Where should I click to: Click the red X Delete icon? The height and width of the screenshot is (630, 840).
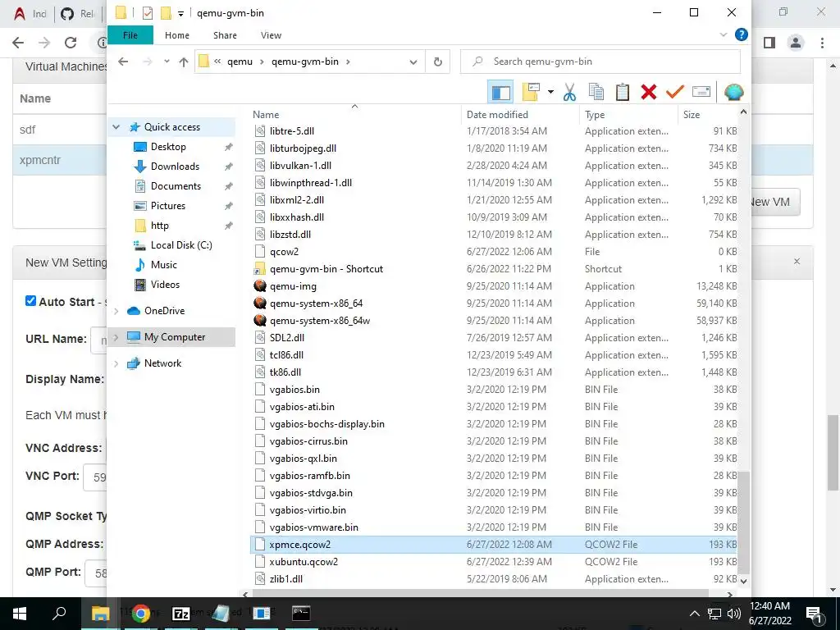coord(648,92)
